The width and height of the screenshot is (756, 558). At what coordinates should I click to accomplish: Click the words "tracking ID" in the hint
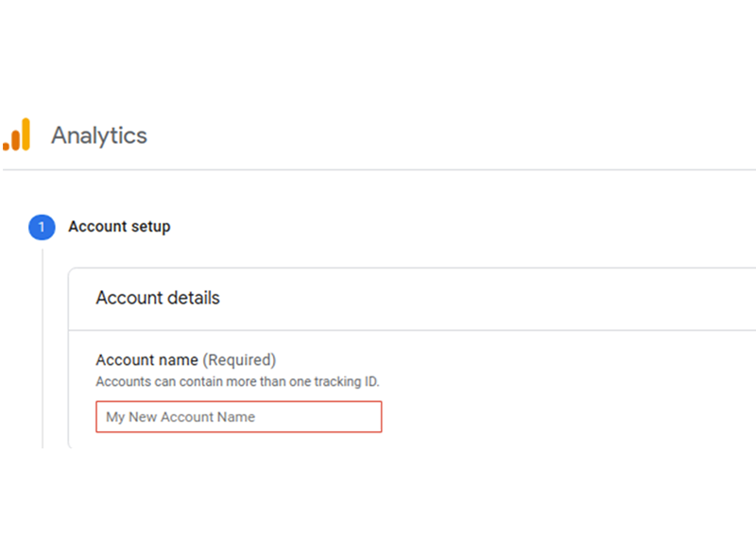[x=347, y=382]
